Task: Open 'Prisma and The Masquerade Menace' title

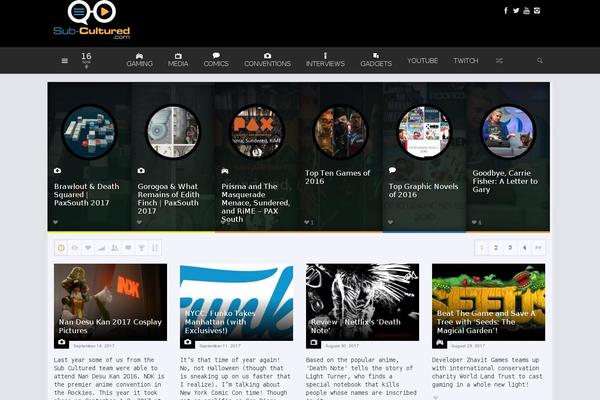Action: click(256, 203)
